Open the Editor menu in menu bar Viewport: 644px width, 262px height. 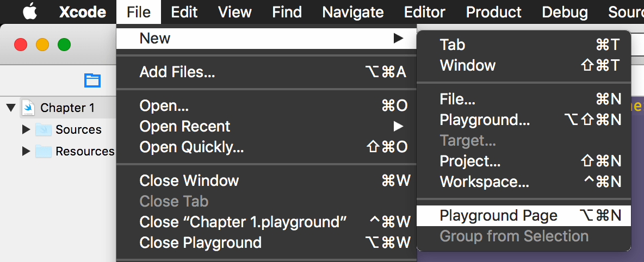(425, 12)
